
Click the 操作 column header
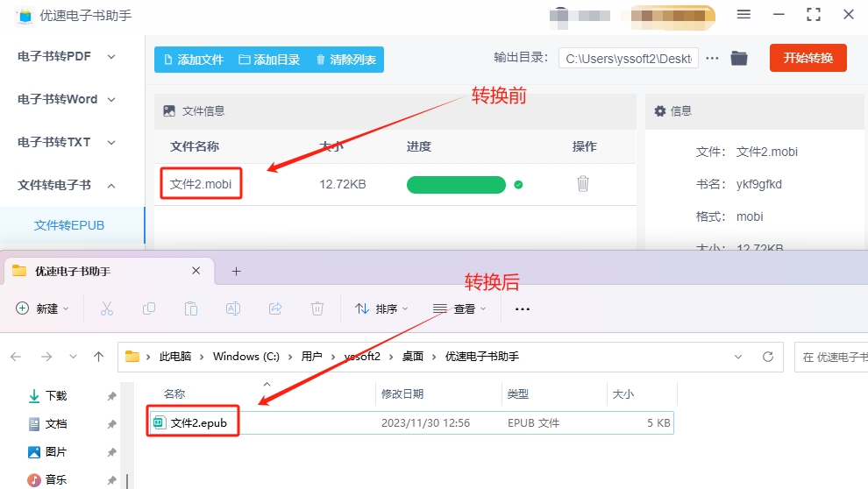[x=584, y=146]
